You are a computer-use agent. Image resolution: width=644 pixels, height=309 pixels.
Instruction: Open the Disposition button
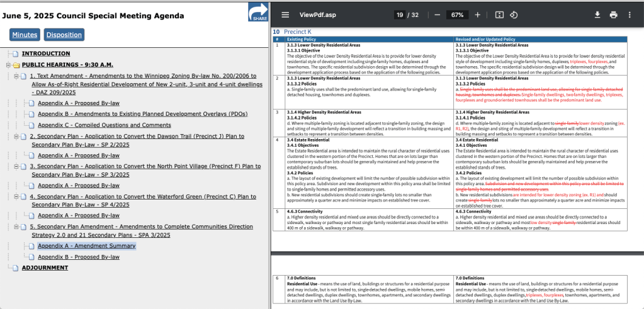coord(64,35)
